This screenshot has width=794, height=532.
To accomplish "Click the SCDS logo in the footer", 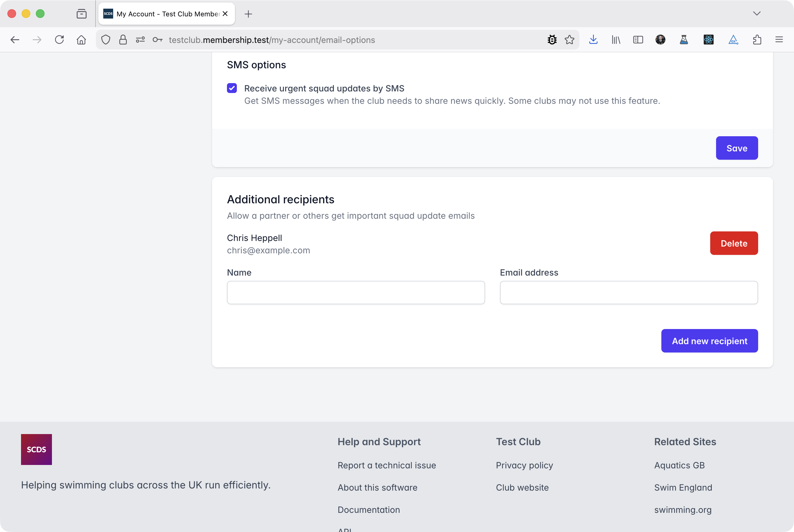I will coord(36,449).
